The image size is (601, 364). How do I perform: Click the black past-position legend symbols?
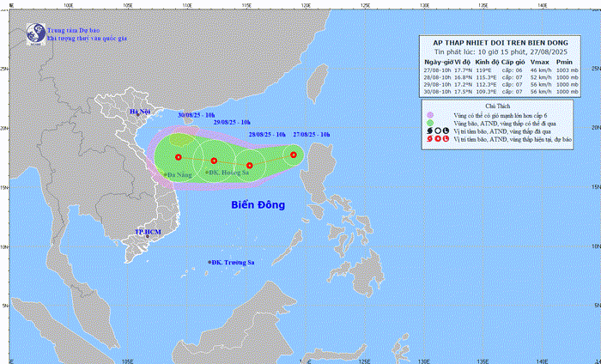[x=438, y=131]
